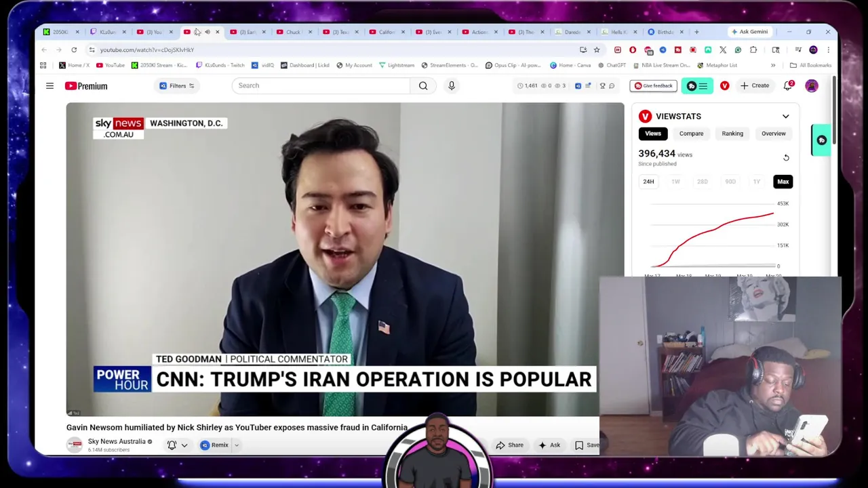Select the 90D time range
This screenshot has height=488, width=868.
pos(730,182)
